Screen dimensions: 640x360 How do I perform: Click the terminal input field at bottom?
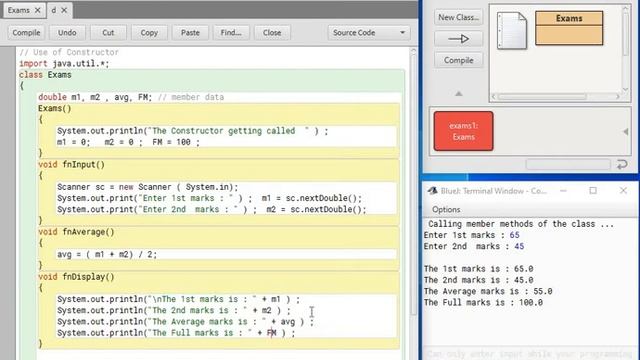pyautogui.click(x=529, y=353)
